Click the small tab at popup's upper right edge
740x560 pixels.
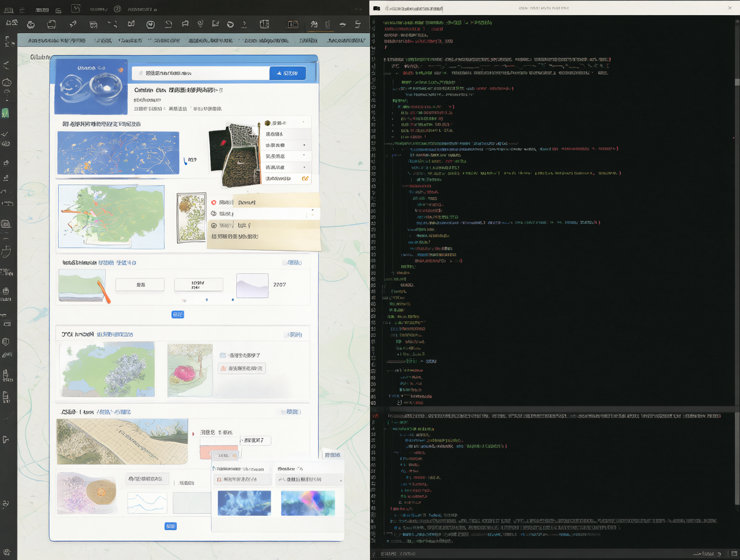pos(332,455)
